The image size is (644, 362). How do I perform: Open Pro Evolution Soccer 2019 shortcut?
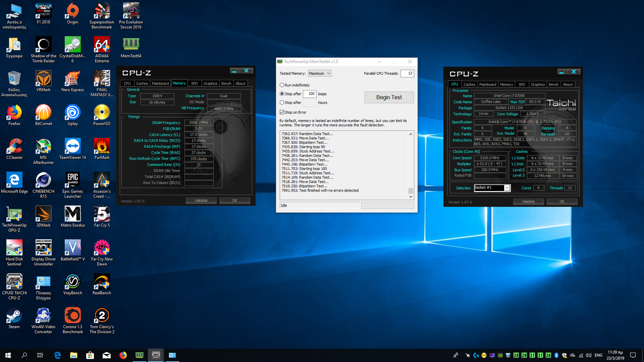pyautogui.click(x=131, y=16)
